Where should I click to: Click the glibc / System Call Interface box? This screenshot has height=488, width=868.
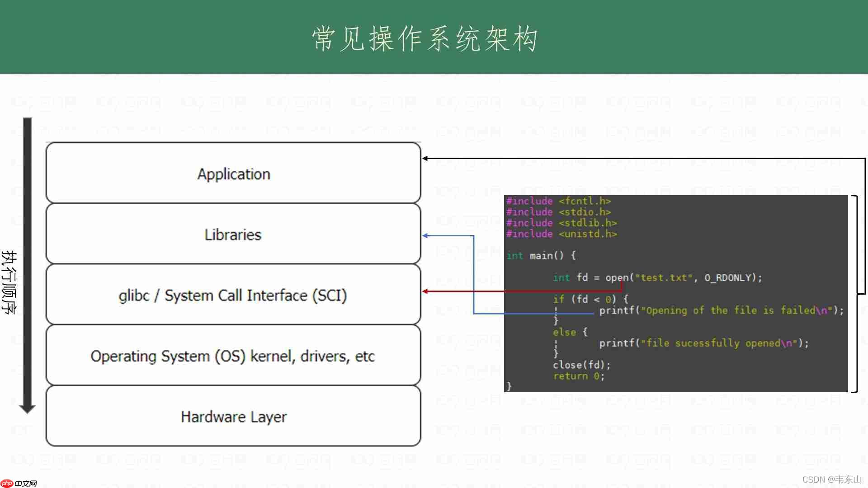(233, 295)
